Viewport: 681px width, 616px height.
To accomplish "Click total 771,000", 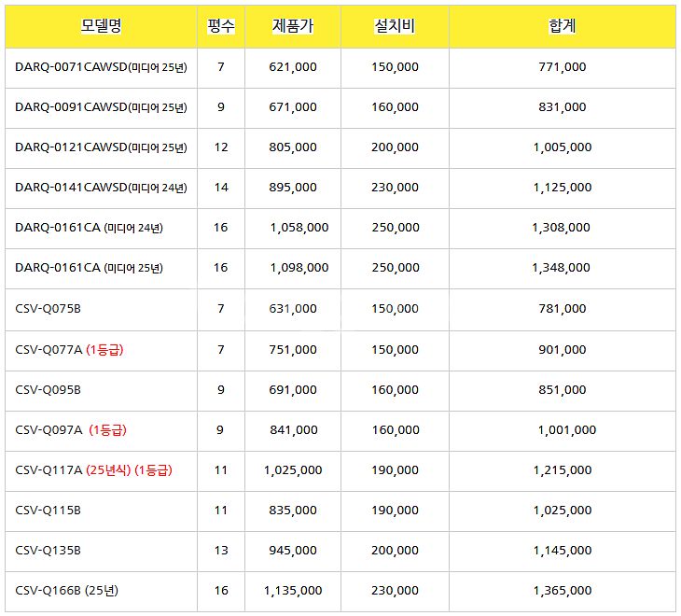I will pyautogui.click(x=562, y=67).
